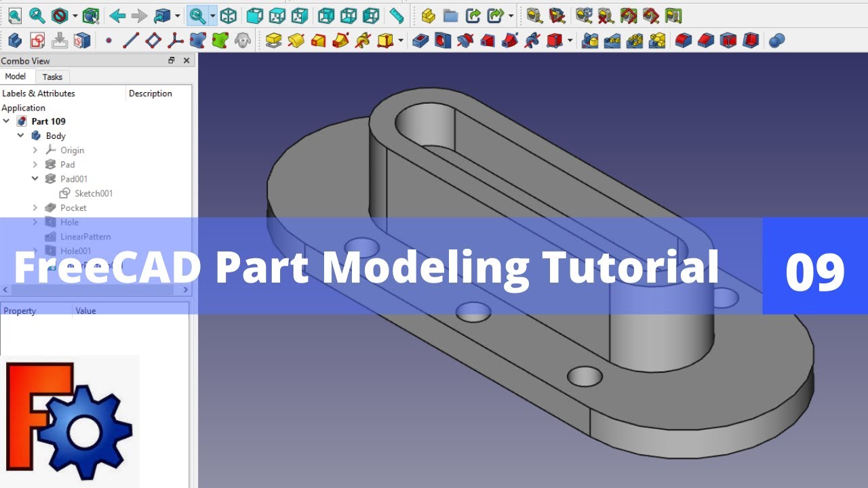Switch to the left view cube icon
Screen dimensions: 868x488
[x=371, y=15]
